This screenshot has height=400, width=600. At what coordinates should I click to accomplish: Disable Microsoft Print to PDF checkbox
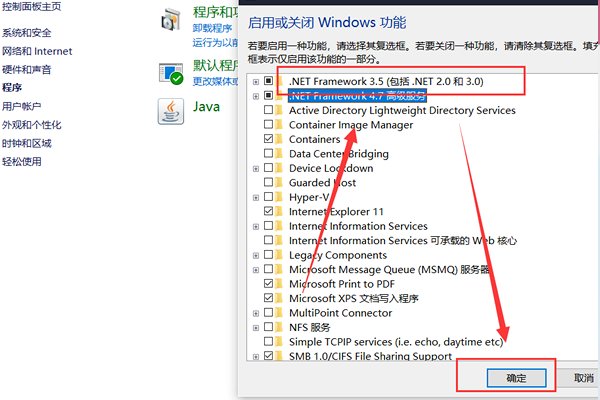coord(269,283)
